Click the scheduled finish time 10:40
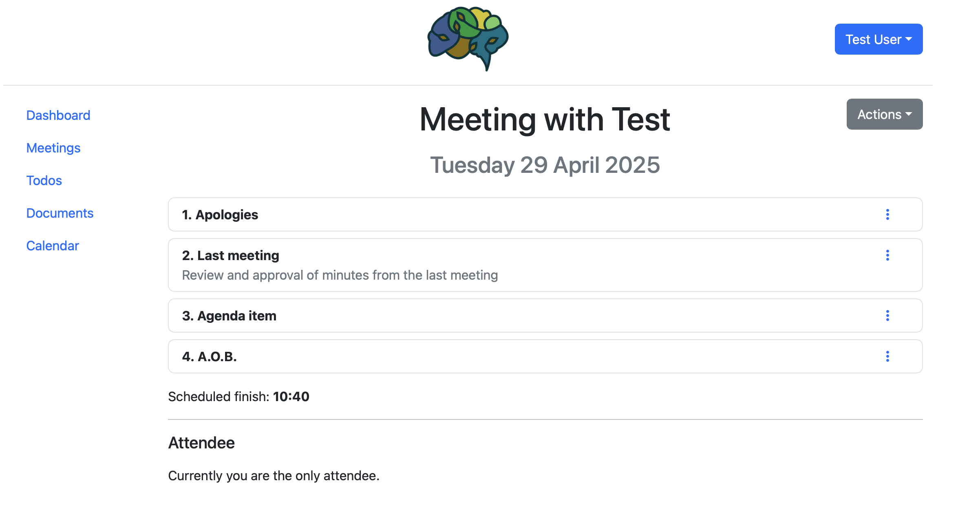Screen dimensions: 980x512 [x=291, y=396]
